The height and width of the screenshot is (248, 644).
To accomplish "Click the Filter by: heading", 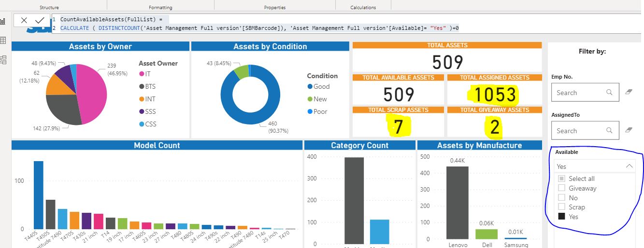I will 592,51.
